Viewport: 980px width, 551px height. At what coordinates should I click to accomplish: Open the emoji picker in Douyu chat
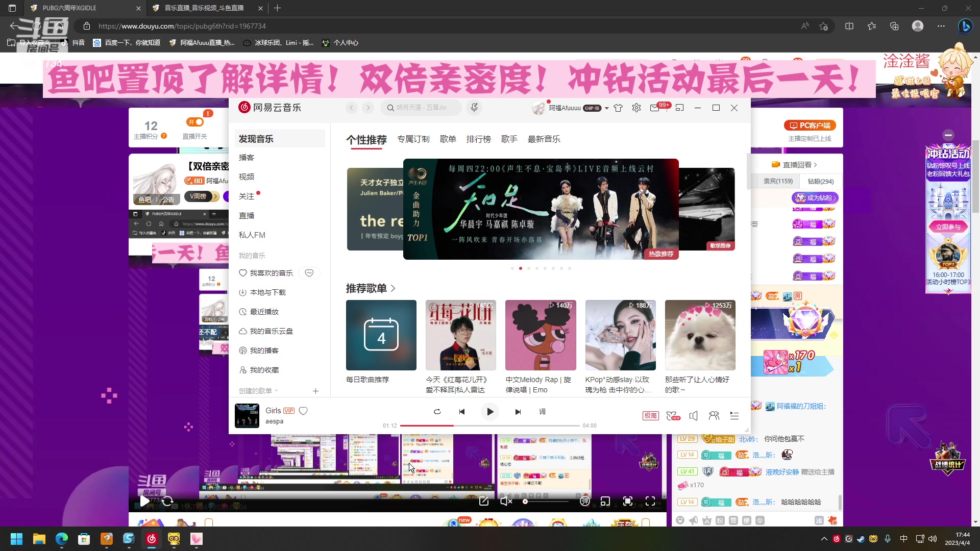point(680,520)
